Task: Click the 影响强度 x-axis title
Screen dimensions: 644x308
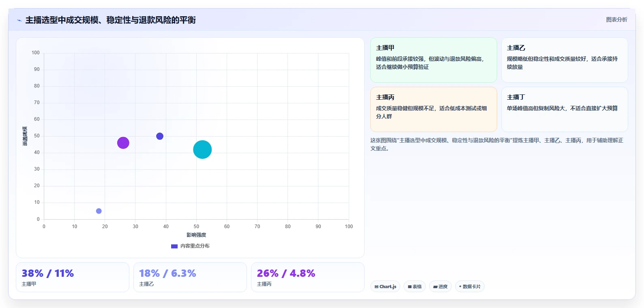Action: (x=196, y=235)
